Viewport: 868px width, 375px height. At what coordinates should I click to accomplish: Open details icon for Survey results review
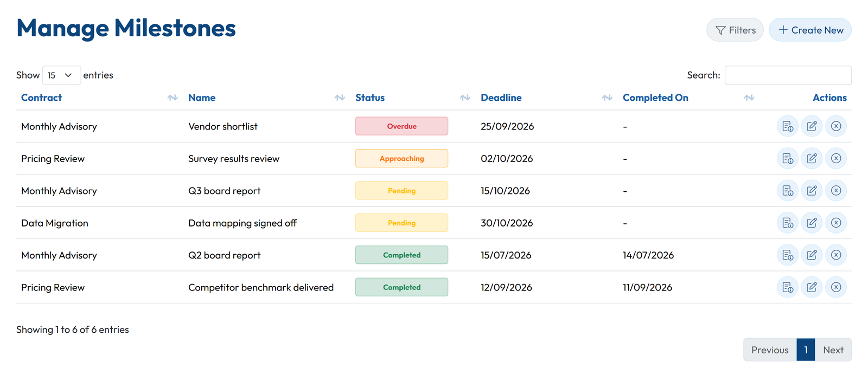(x=788, y=158)
